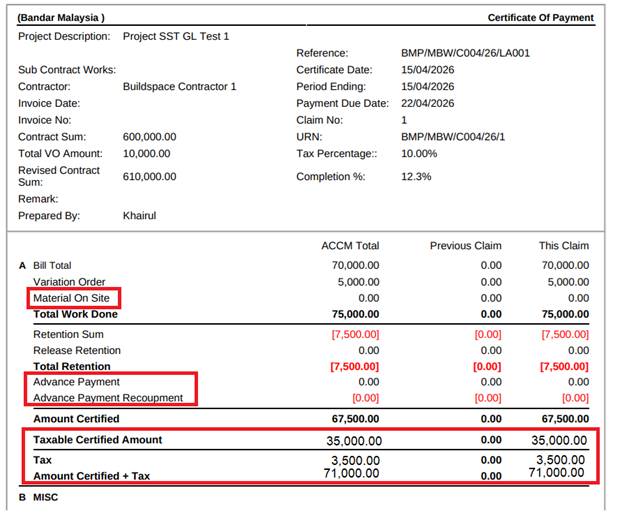Click ACCM Total value for Total Work Done
This screenshot has width=629, height=525.
coord(355,314)
